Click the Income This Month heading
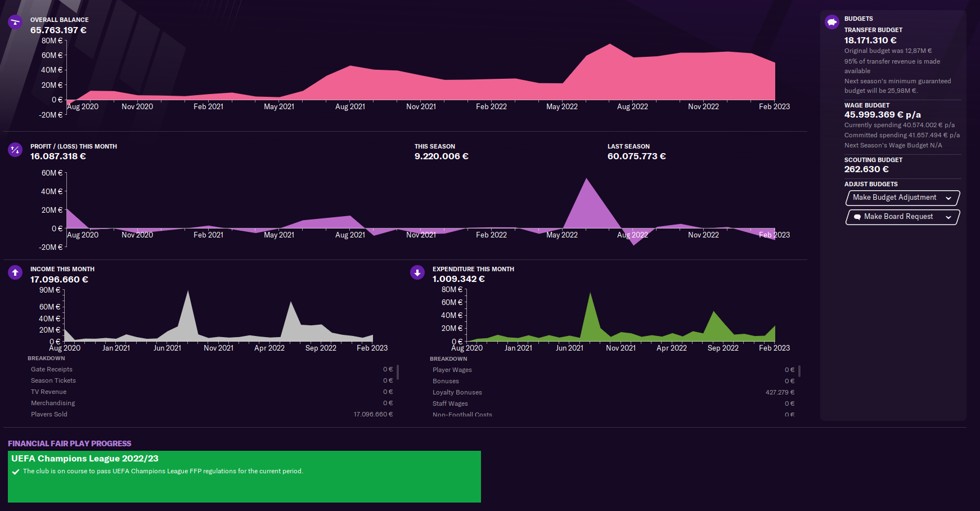This screenshot has width=980, height=511. (62, 269)
